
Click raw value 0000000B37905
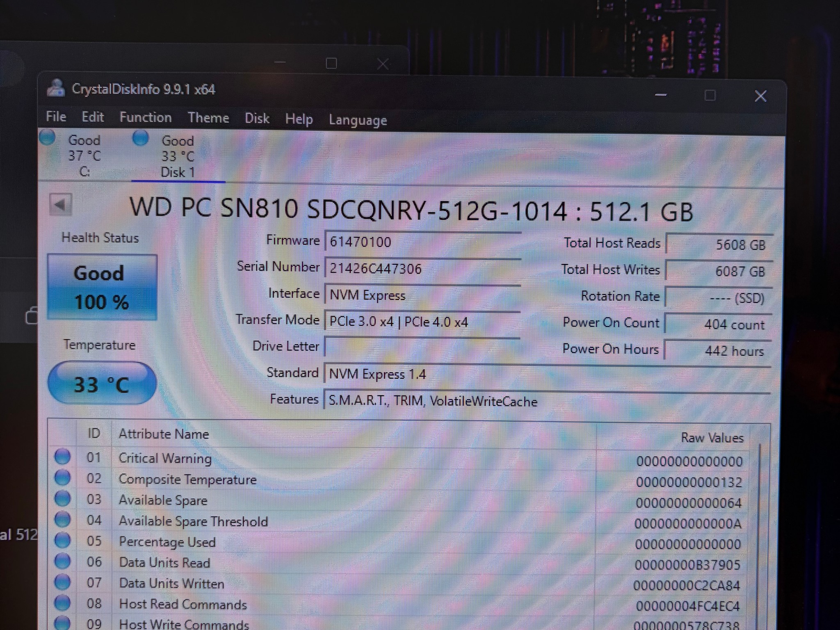point(687,565)
